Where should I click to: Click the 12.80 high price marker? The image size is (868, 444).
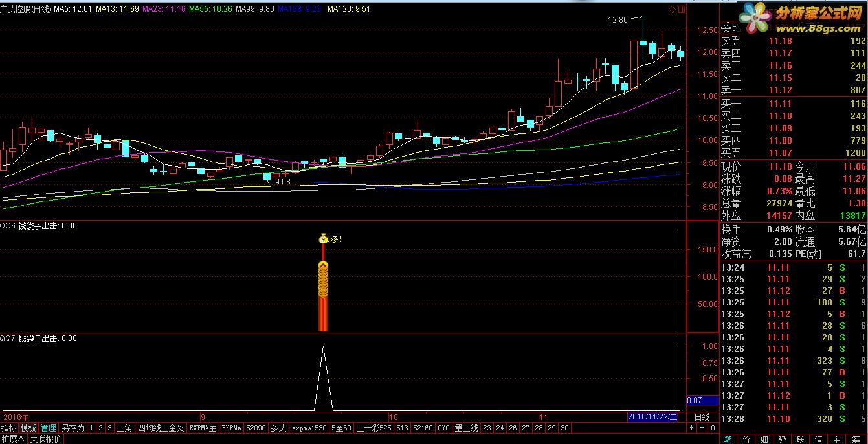point(618,20)
